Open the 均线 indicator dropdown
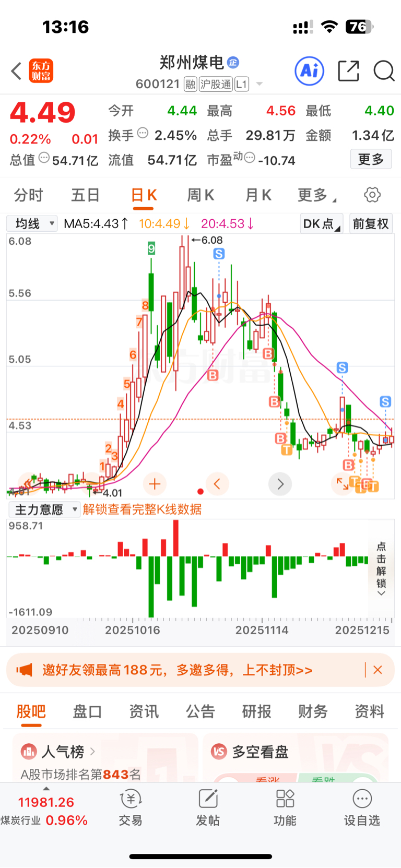401x868 pixels. tap(32, 224)
